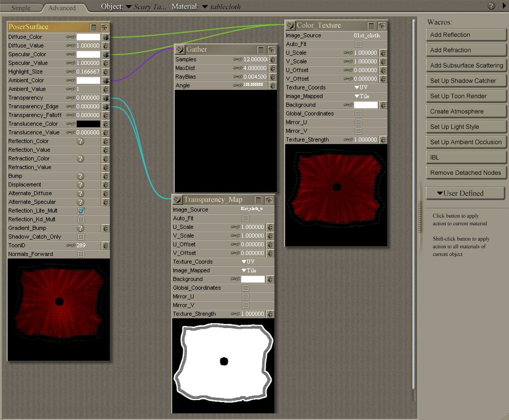This screenshot has width=509, height=420.
Task: Click the Gather node output plug icon
Action: [x=180, y=50]
